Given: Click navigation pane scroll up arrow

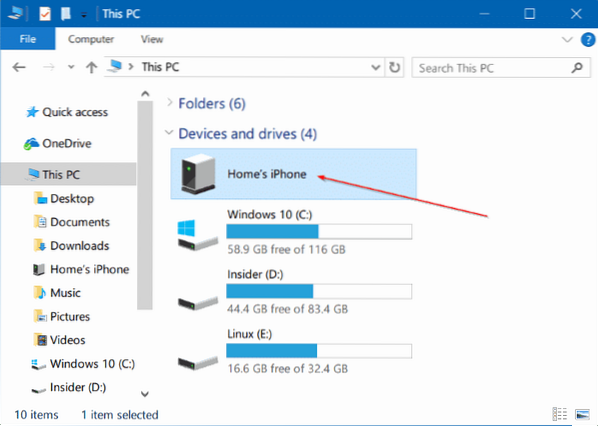Looking at the screenshot, I should (x=145, y=94).
